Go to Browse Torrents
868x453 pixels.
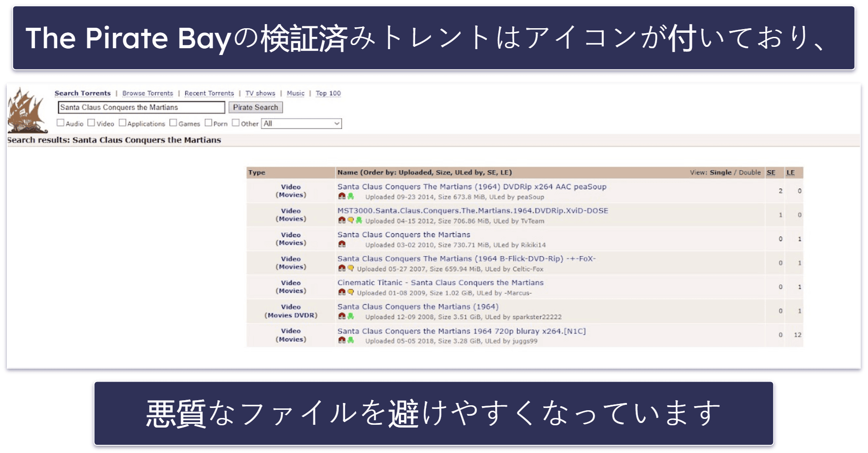[148, 93]
